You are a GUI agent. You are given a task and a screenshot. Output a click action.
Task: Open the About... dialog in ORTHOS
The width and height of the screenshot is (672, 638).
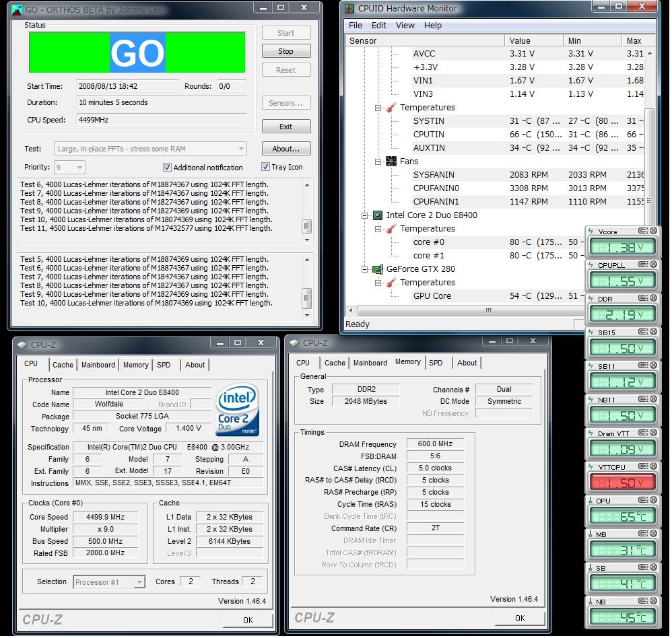pyautogui.click(x=286, y=149)
